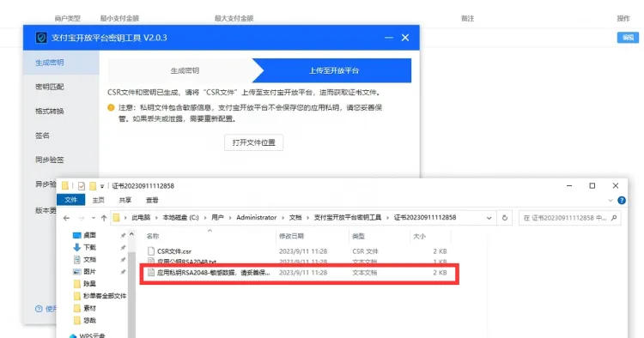This screenshot has width=644, height=338.
Task: Click the orange warning icon beside 注意
Action: click(111, 107)
